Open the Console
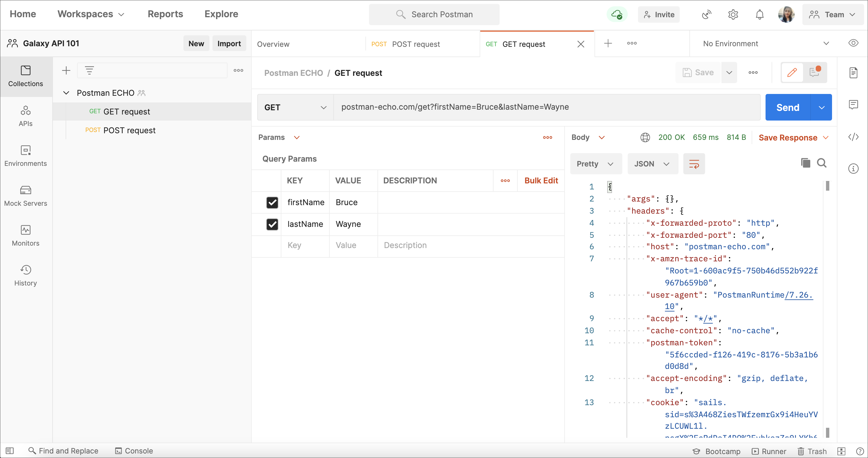Image resolution: width=868 pixels, height=458 pixels. pos(134,450)
